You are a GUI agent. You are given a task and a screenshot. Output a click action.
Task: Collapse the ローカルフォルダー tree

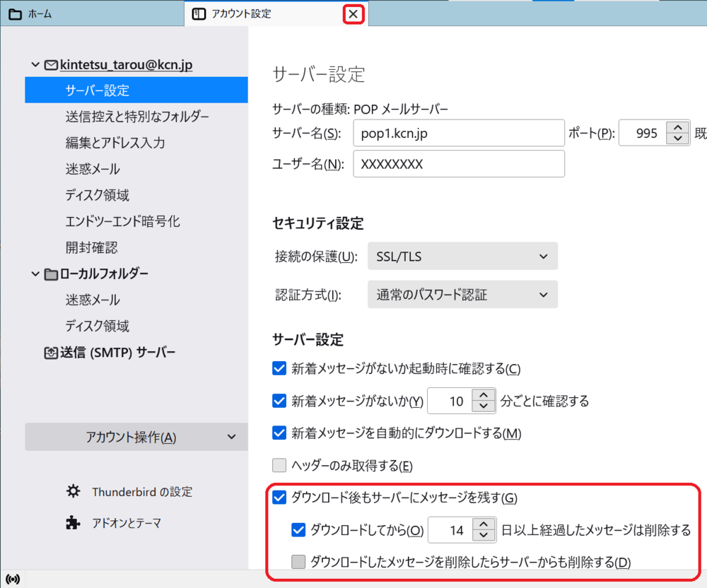pyautogui.click(x=35, y=274)
